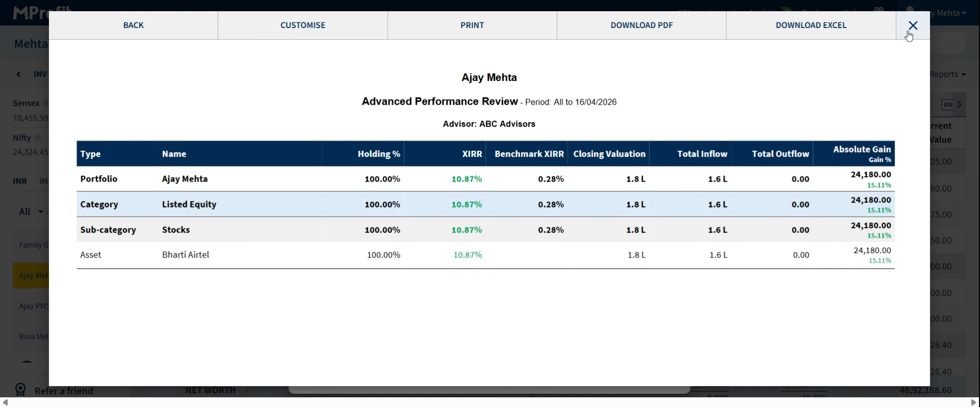Viewport: 980px width, 407px height.
Task: Click the left chevron beside INV
Action: click(19, 74)
